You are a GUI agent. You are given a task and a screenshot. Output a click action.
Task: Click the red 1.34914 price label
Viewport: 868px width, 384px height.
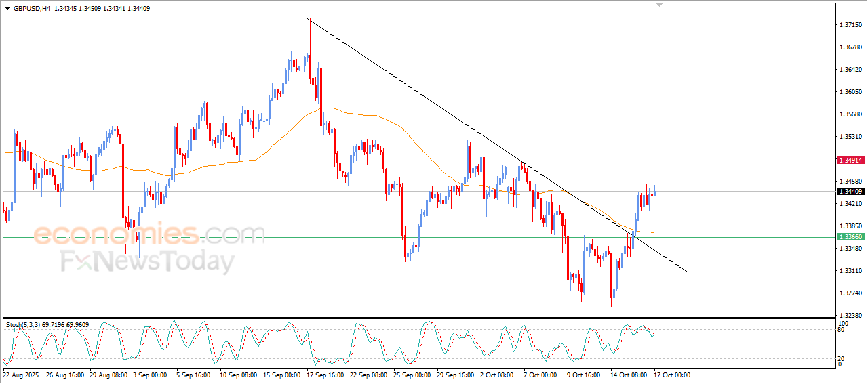(850, 161)
